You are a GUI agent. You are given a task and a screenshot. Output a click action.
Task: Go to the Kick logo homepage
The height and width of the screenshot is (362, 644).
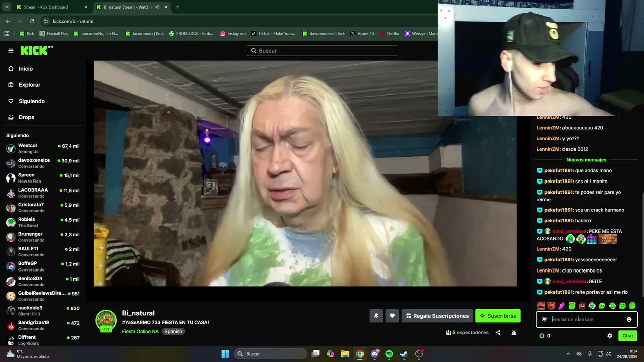(x=36, y=50)
